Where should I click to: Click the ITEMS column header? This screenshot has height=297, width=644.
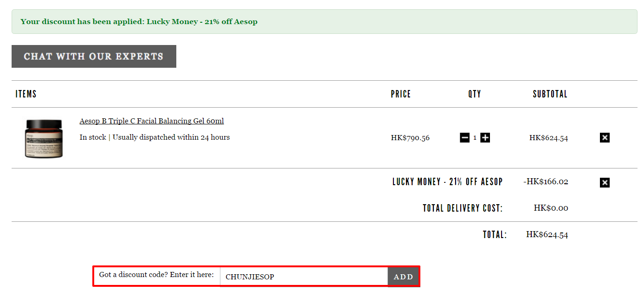pos(26,94)
